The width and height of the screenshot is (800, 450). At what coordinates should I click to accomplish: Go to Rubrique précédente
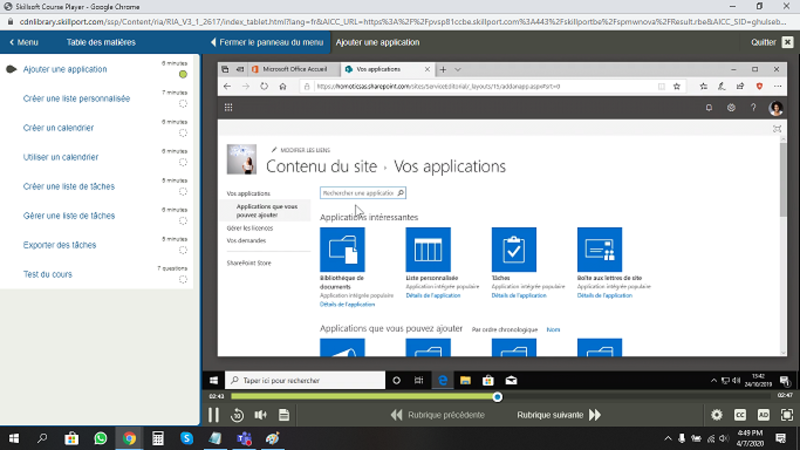[x=438, y=415]
